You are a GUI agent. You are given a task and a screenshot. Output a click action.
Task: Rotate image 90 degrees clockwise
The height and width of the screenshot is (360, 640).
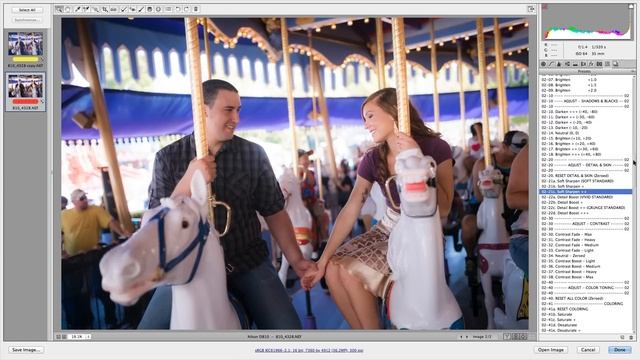point(187,9)
